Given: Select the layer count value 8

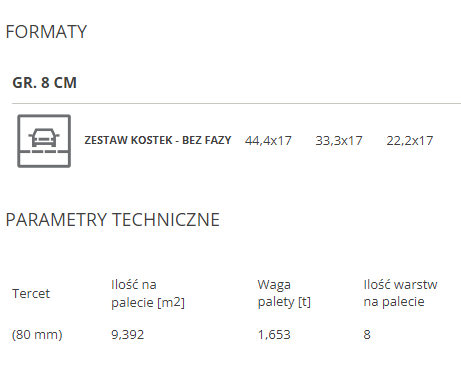Looking at the screenshot, I should pos(367,334).
